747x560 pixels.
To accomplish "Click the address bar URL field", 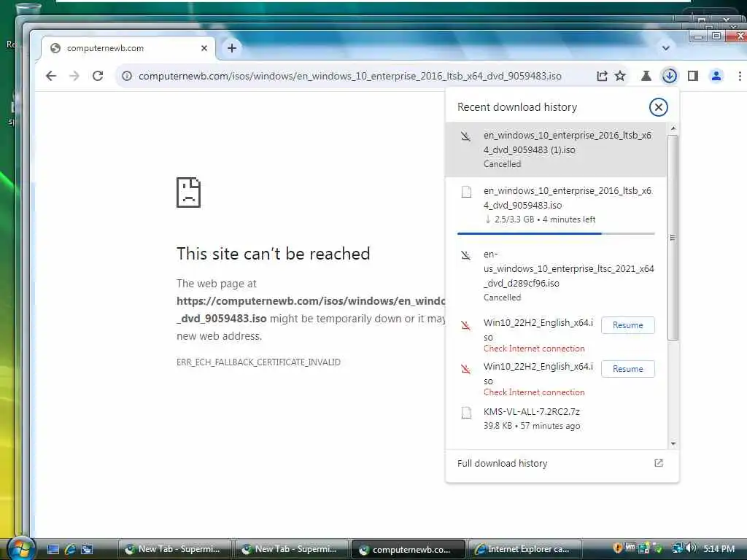I will pyautogui.click(x=349, y=76).
